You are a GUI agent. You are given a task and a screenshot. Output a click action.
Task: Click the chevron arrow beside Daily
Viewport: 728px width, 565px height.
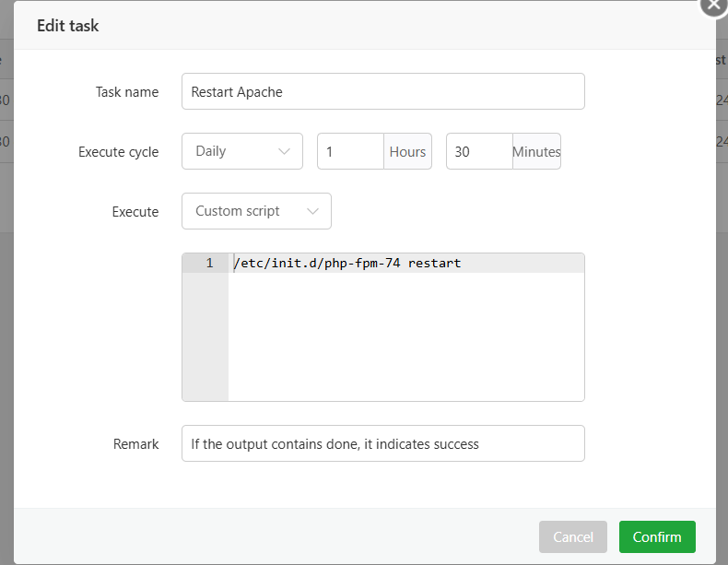284,152
